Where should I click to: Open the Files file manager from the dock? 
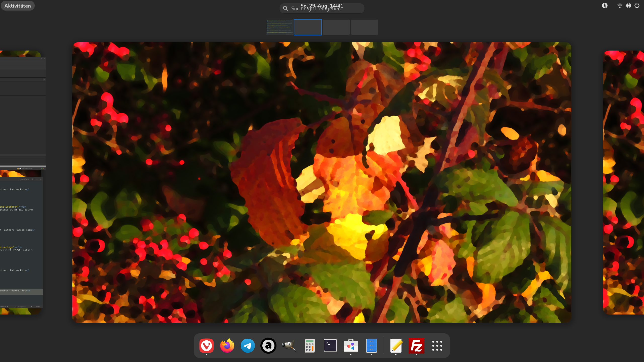click(372, 346)
